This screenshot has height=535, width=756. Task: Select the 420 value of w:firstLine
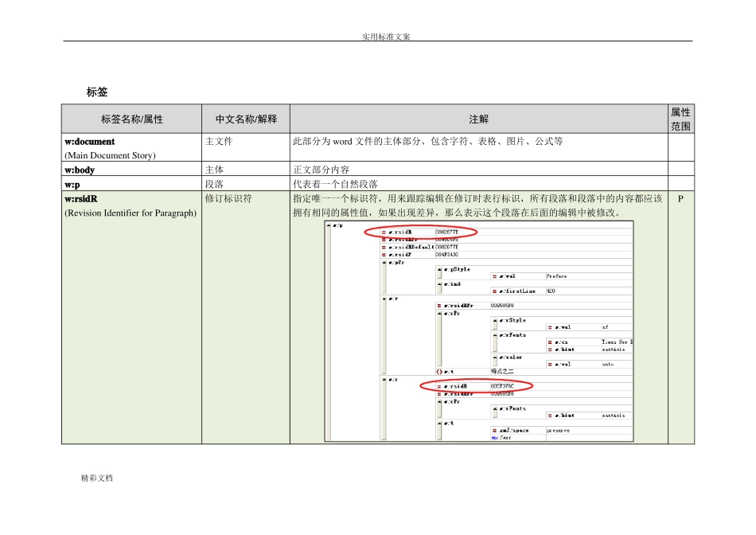(x=551, y=291)
